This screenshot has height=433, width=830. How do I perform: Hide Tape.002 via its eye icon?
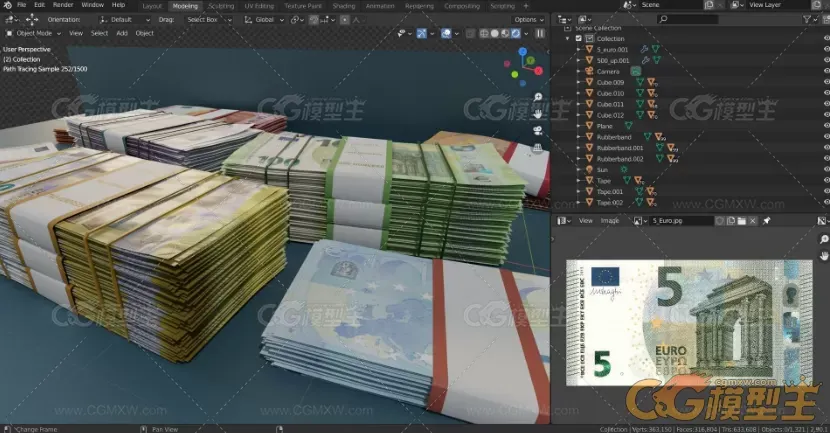click(x=826, y=202)
